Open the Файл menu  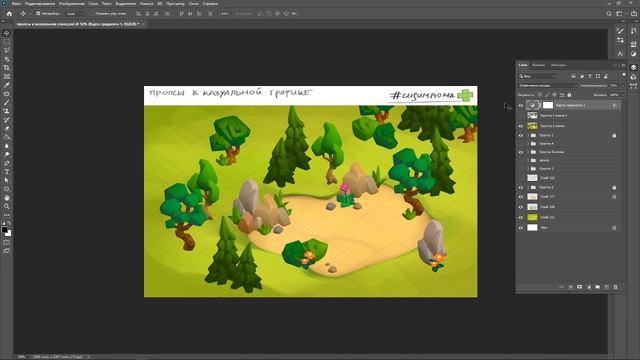click(16, 4)
